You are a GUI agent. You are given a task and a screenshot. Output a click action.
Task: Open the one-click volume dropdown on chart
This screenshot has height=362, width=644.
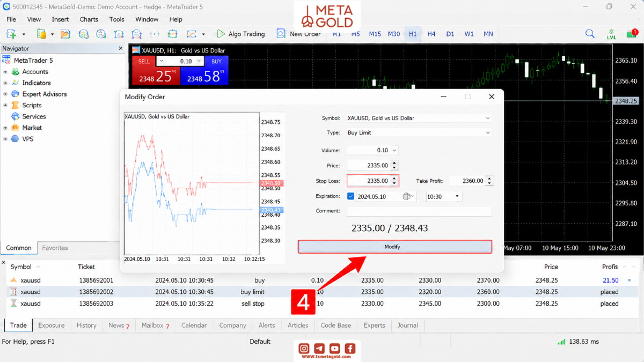point(199,61)
